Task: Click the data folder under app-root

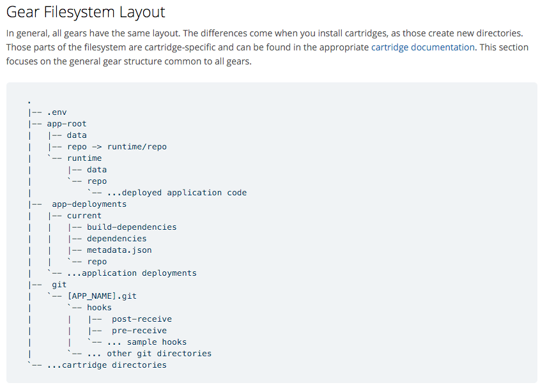Action: coord(77,135)
